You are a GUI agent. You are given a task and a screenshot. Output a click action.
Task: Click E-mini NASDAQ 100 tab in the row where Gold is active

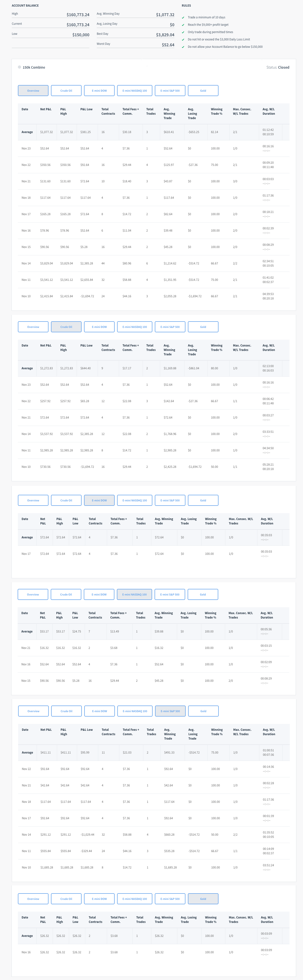[x=134, y=899]
